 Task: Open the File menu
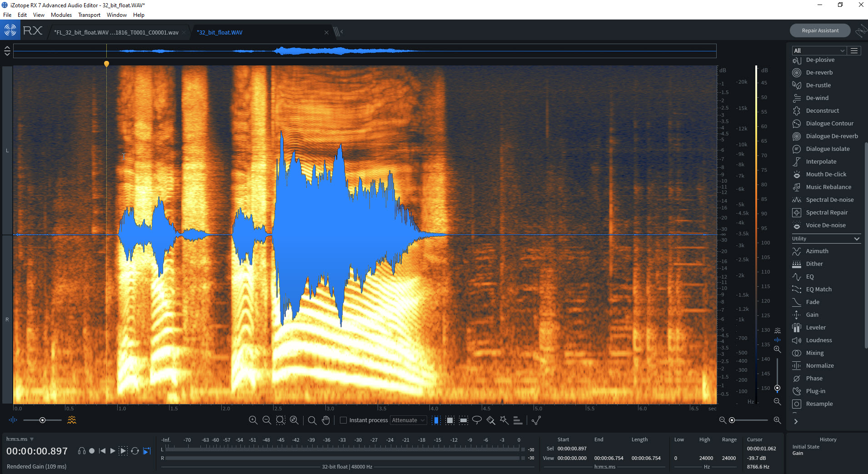(x=7, y=15)
